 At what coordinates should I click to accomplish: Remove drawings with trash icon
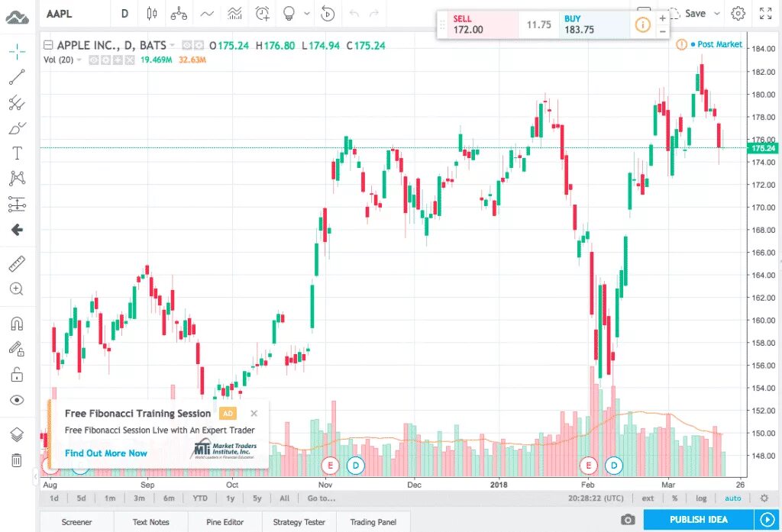pyautogui.click(x=17, y=459)
